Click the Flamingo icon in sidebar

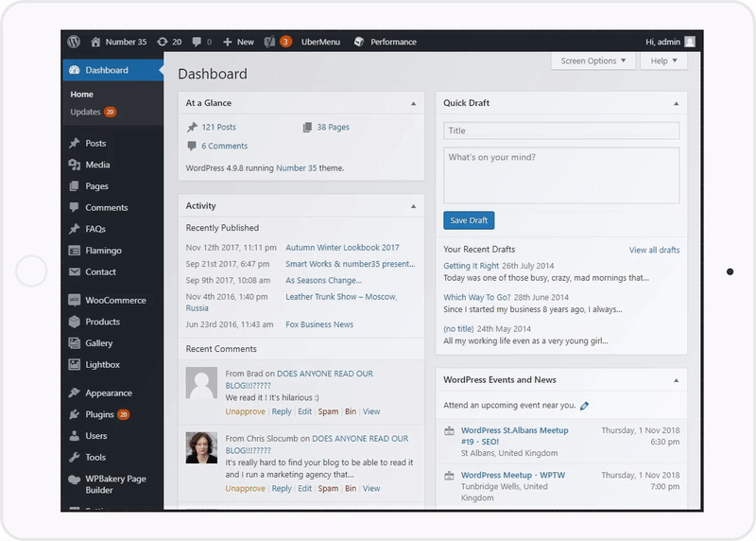(x=75, y=250)
